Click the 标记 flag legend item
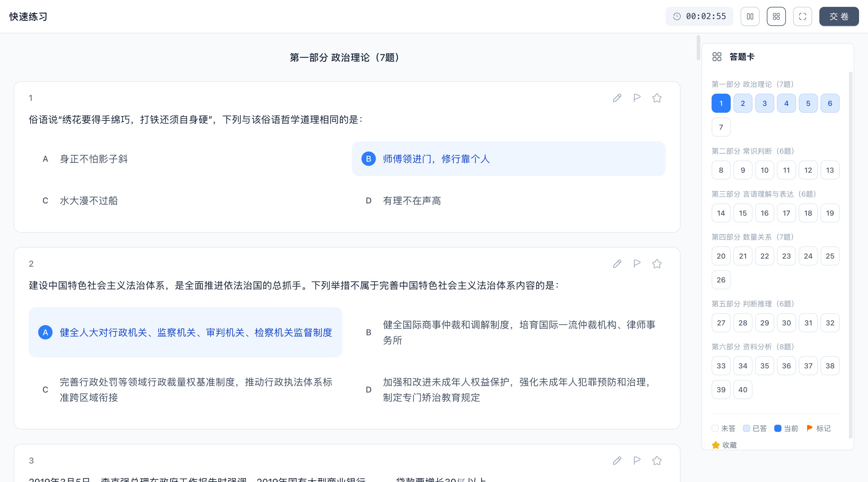This screenshot has height=482, width=868. [819, 428]
